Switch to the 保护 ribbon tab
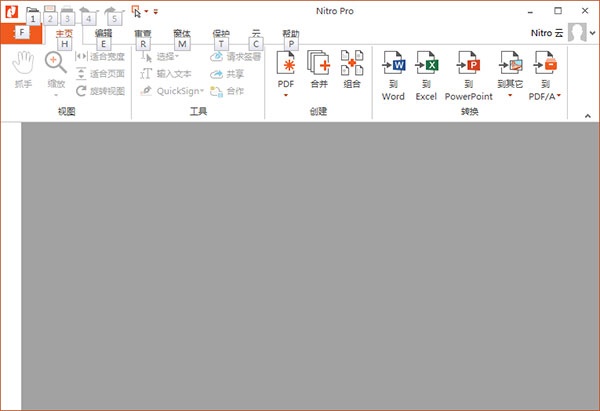The image size is (600, 411). (221, 34)
